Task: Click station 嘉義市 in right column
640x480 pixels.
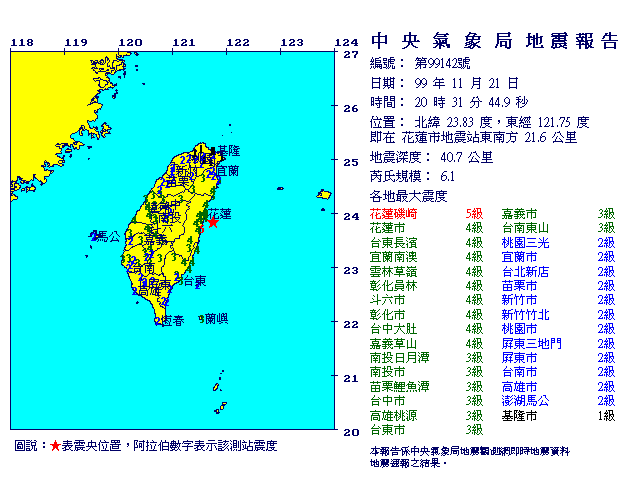Action: tap(519, 214)
